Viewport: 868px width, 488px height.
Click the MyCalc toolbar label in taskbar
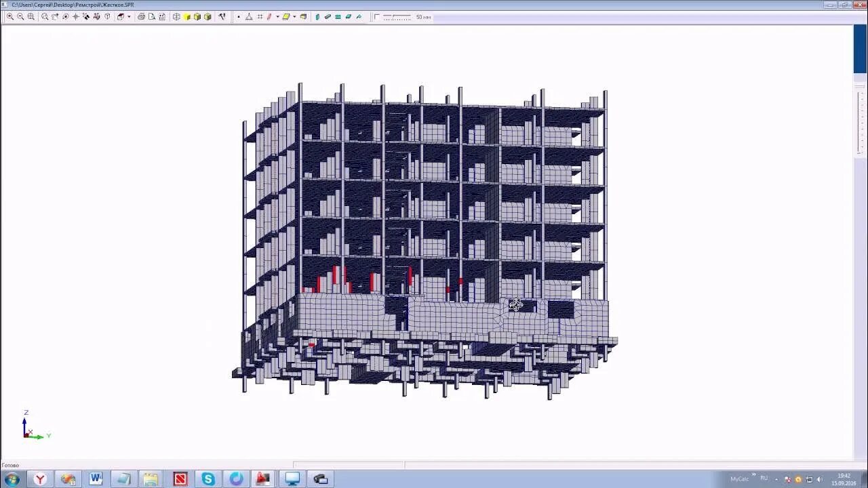(740, 479)
